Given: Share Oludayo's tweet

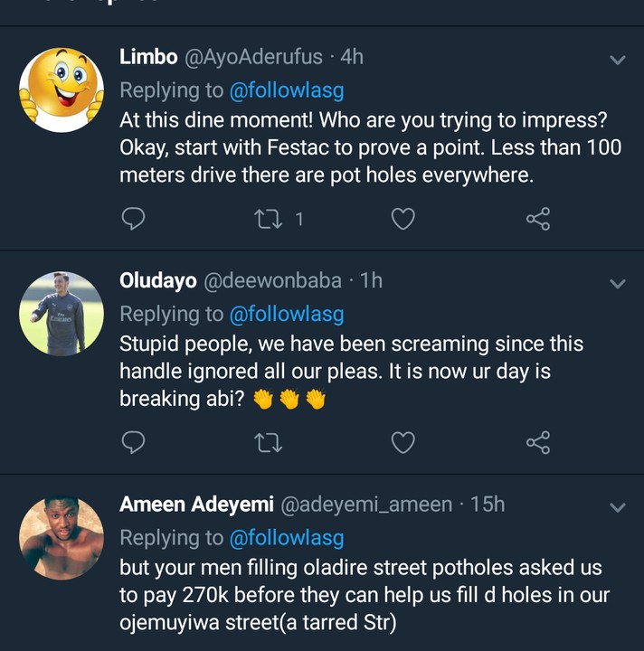Looking at the screenshot, I should pos(538,442).
